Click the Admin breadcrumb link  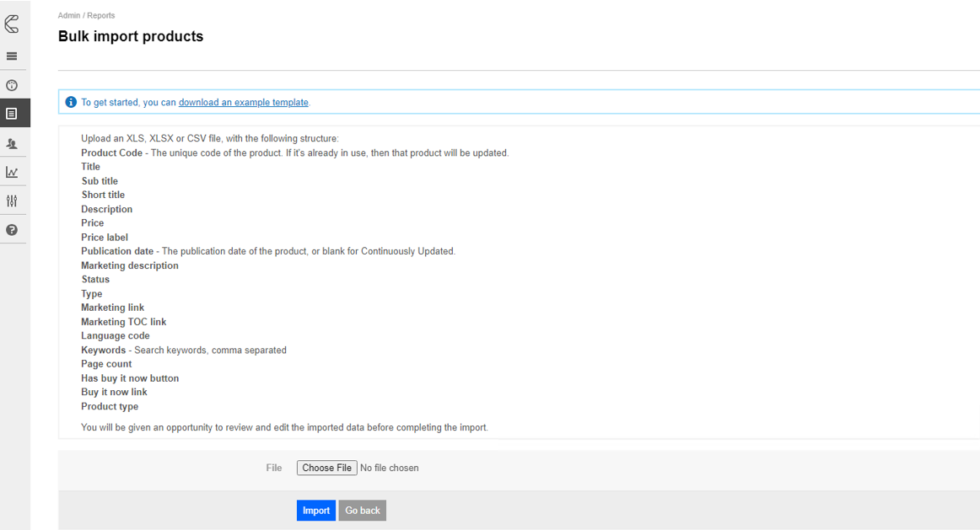[68, 15]
